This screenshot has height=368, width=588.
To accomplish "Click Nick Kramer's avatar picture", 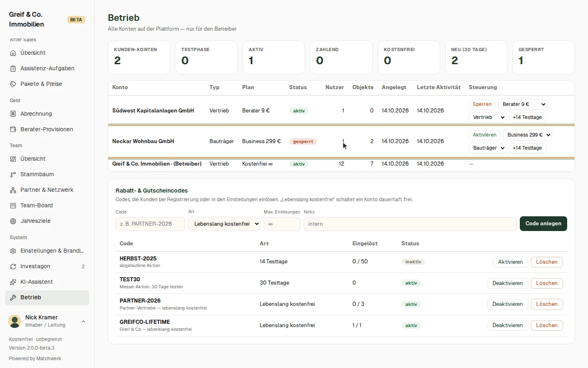I will coord(15,321).
